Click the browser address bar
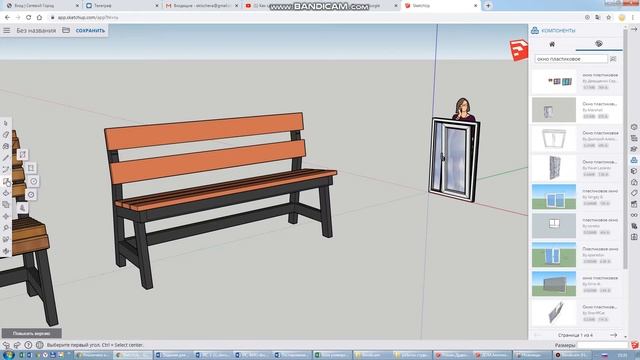This screenshot has height=360, width=640. tap(314, 18)
